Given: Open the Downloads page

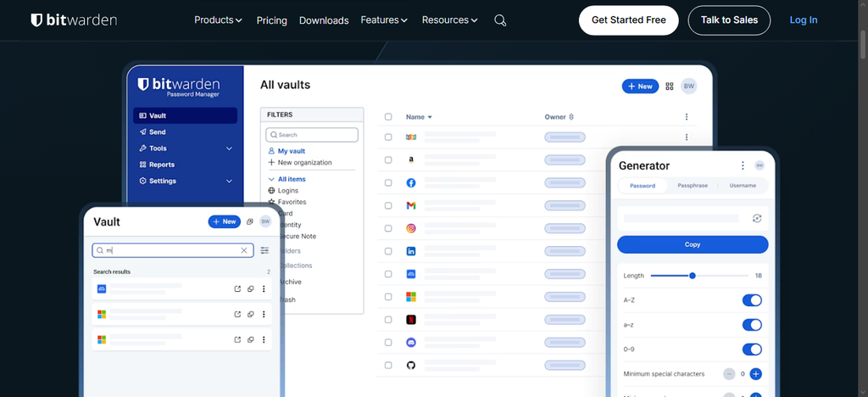Looking at the screenshot, I should [x=324, y=20].
